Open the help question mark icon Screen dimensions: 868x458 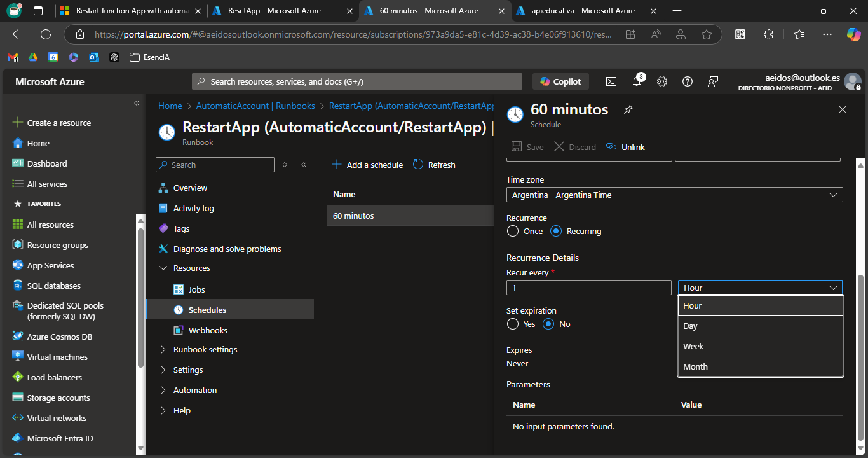[688, 81]
